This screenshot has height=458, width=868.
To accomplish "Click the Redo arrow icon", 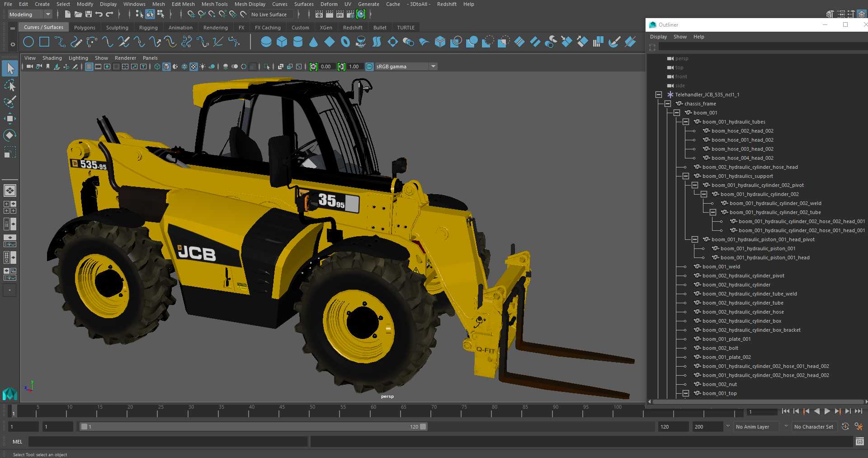I will pos(109,14).
